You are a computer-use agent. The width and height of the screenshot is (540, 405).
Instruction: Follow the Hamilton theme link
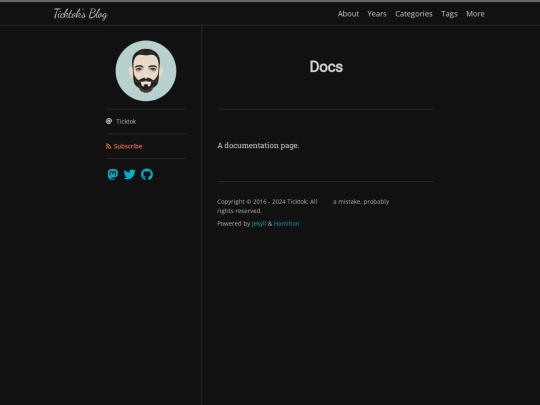[286, 224]
